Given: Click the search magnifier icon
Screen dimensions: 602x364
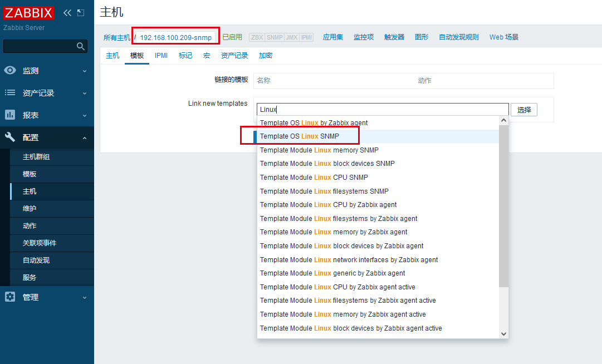Looking at the screenshot, I should pyautogui.click(x=81, y=47).
